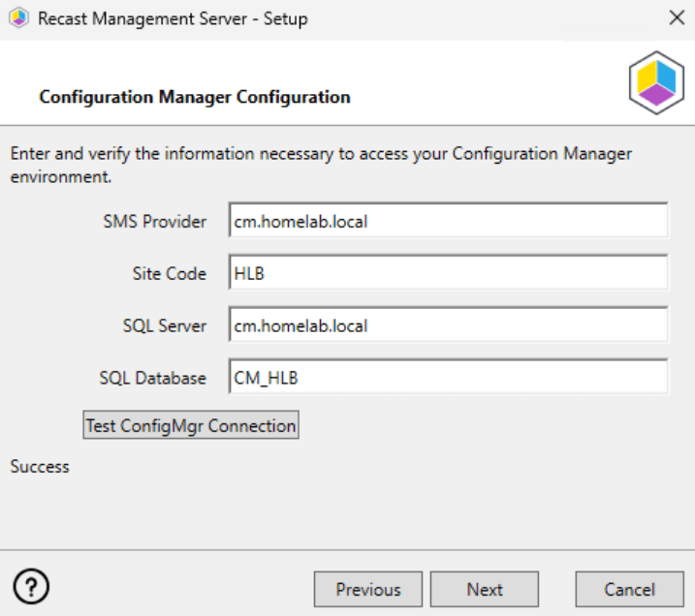The width and height of the screenshot is (695, 616).
Task: Click inside the Site Code field
Action: [x=448, y=272]
